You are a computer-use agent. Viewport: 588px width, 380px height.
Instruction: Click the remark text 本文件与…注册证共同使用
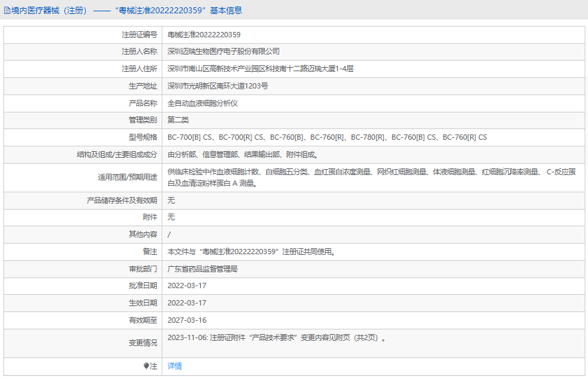[x=251, y=252]
